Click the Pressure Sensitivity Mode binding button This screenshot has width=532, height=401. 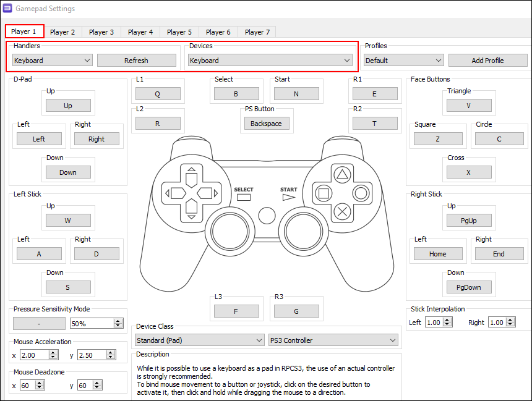[x=39, y=323]
